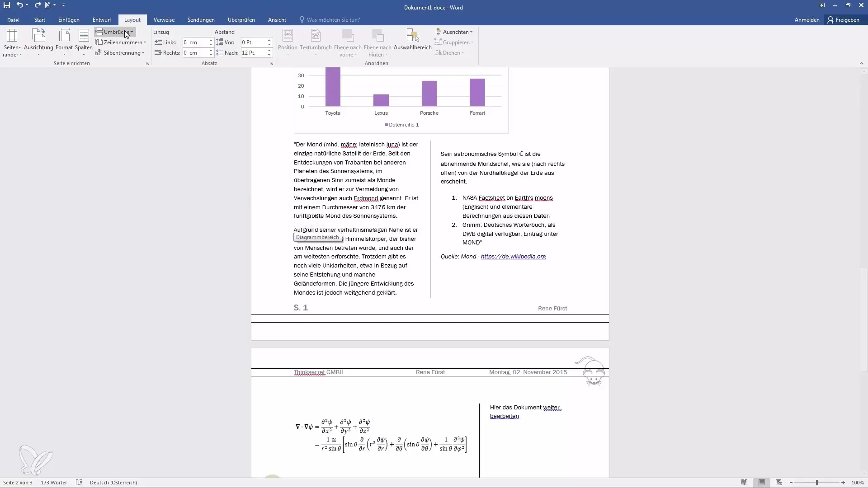Customize the Quick Access Toolbar dropdown

[63, 5]
